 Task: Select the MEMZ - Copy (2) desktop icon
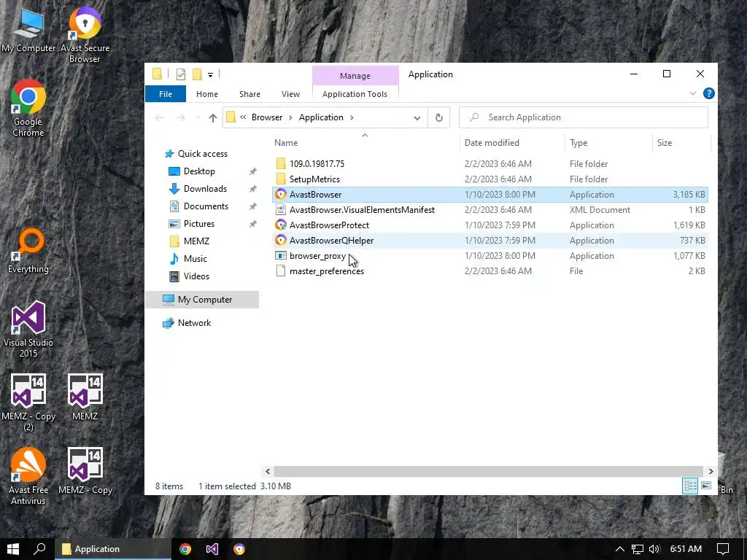pos(28,402)
